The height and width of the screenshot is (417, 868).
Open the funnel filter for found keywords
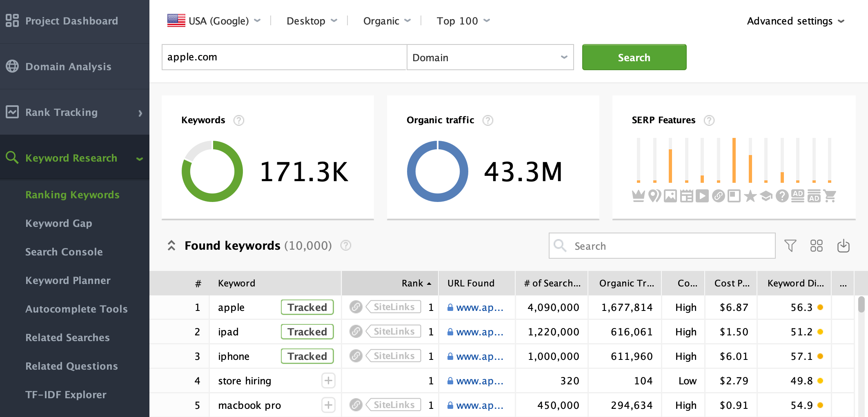click(790, 246)
